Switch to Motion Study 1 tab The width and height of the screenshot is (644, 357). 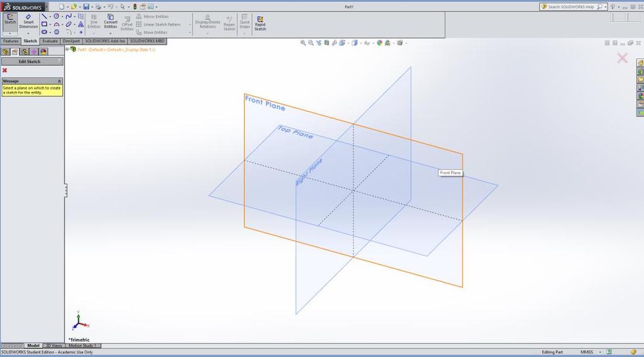click(x=82, y=346)
